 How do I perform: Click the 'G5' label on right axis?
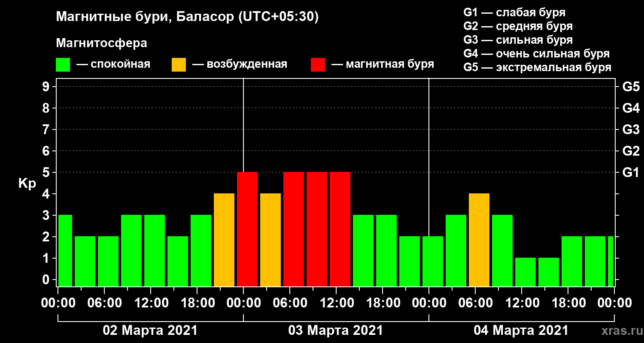(631, 87)
